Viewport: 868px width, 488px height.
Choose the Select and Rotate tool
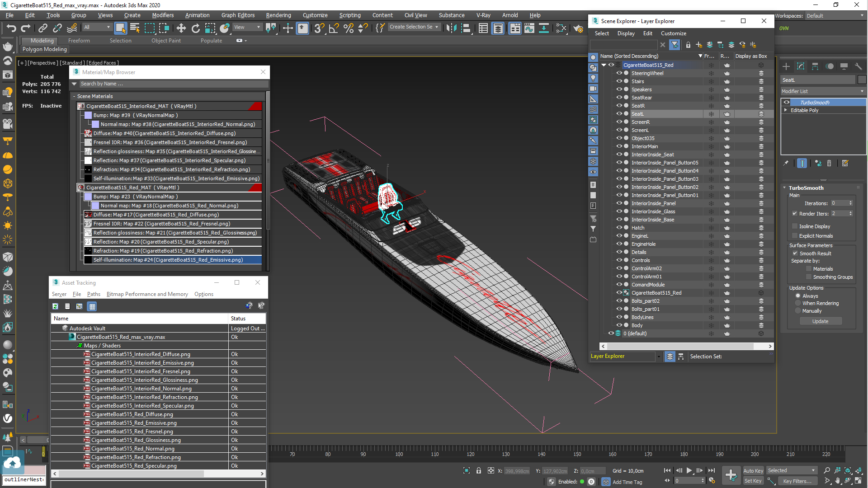tap(195, 28)
